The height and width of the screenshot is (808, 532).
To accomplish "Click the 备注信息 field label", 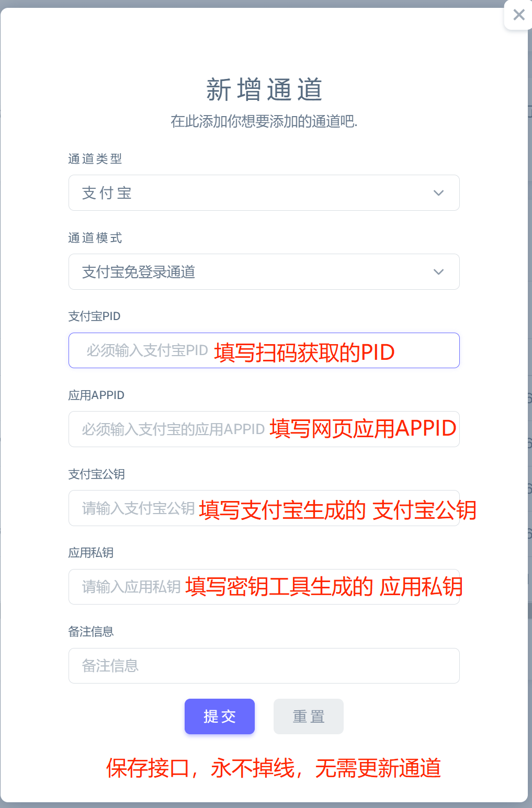I will pos(91,632).
